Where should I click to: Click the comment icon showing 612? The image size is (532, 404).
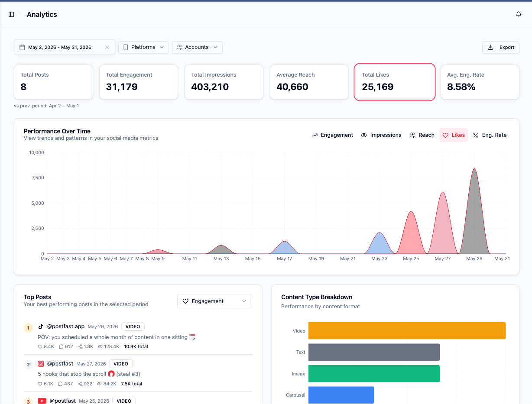point(61,346)
